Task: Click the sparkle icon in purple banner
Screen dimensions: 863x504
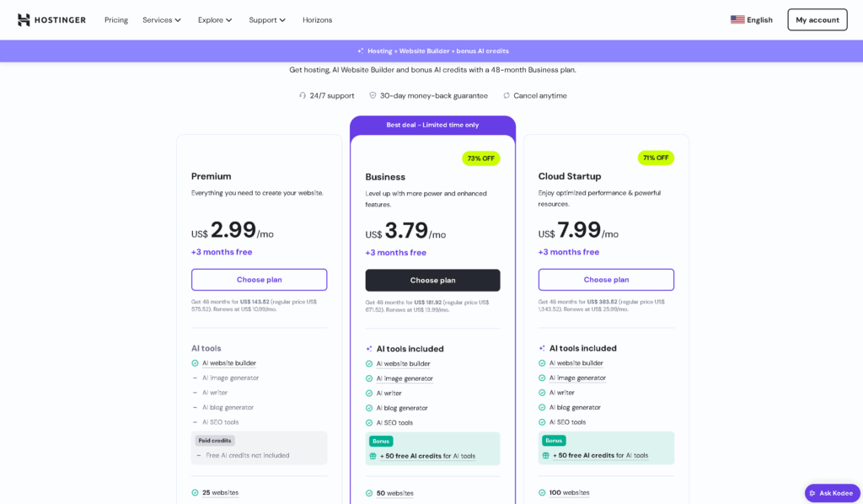Action: pos(361,51)
